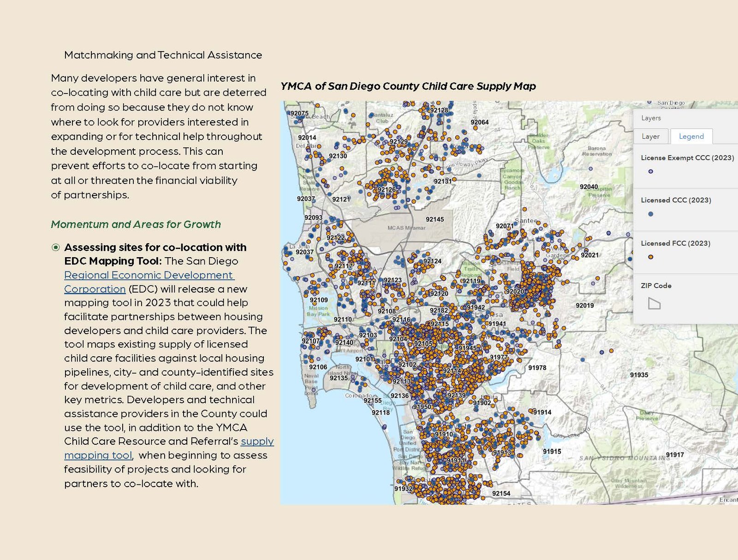Image resolution: width=738 pixels, height=560 pixels.
Task: Click ZIP label 92123 on map
Action: click(393, 280)
